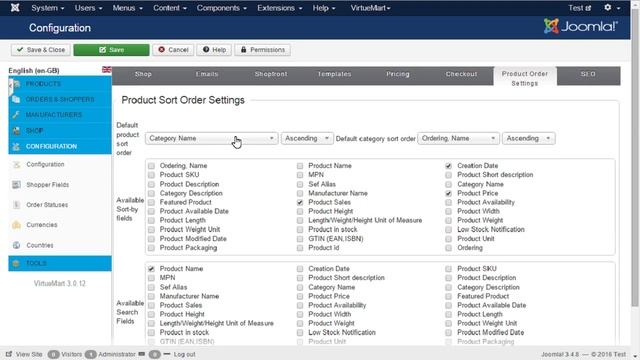Click the Configuration header icon in sidebar
640x360 pixels.
coord(16,146)
